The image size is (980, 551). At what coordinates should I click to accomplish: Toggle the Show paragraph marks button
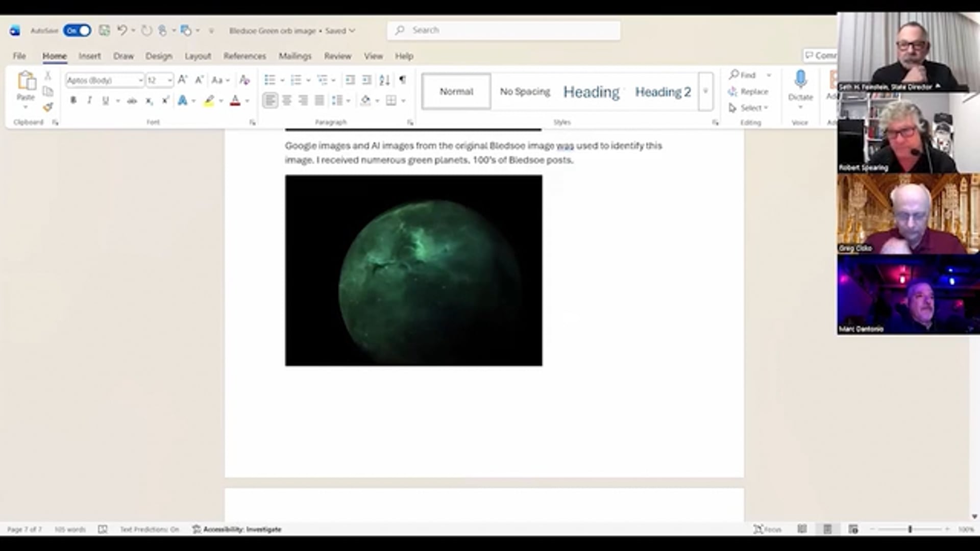click(403, 80)
